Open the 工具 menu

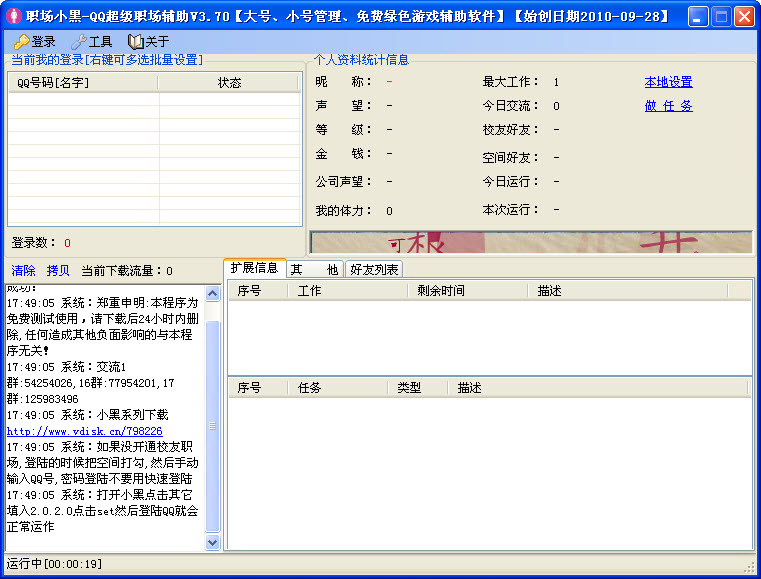pyautogui.click(x=92, y=42)
